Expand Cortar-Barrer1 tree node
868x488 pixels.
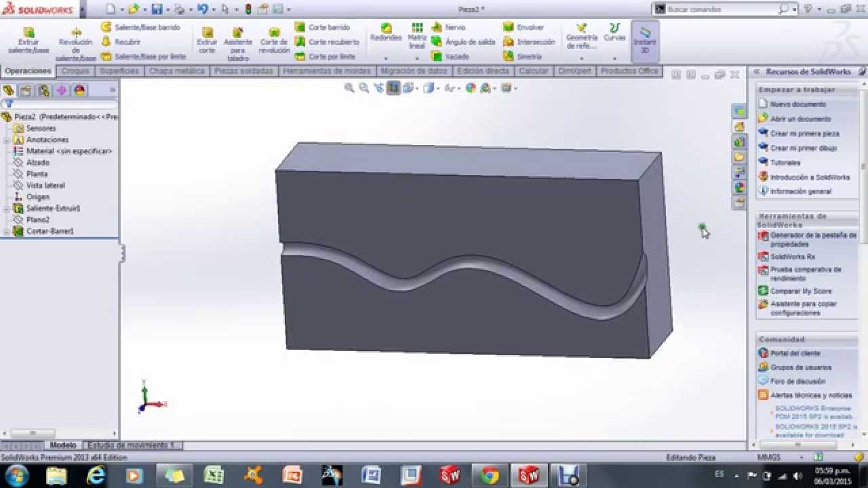6,232
